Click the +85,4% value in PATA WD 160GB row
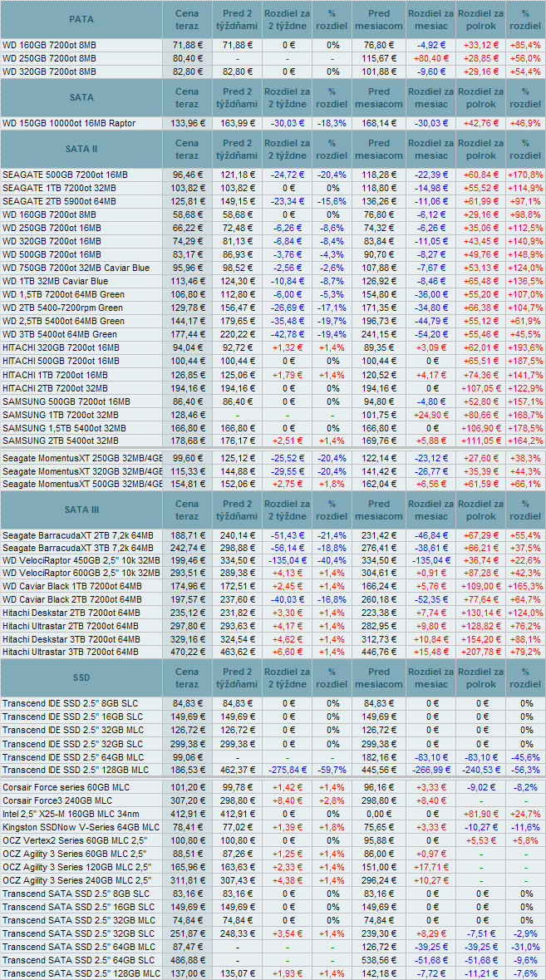Image resolution: width=546 pixels, height=980 pixels. [x=524, y=45]
